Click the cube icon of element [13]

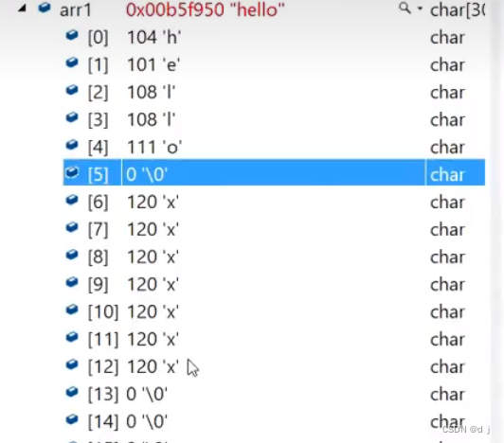72,392
